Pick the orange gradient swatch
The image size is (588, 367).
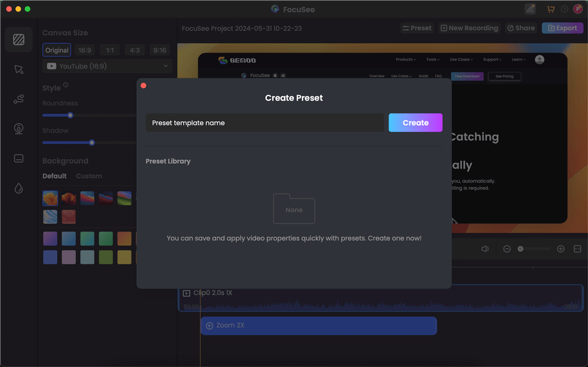125,239
